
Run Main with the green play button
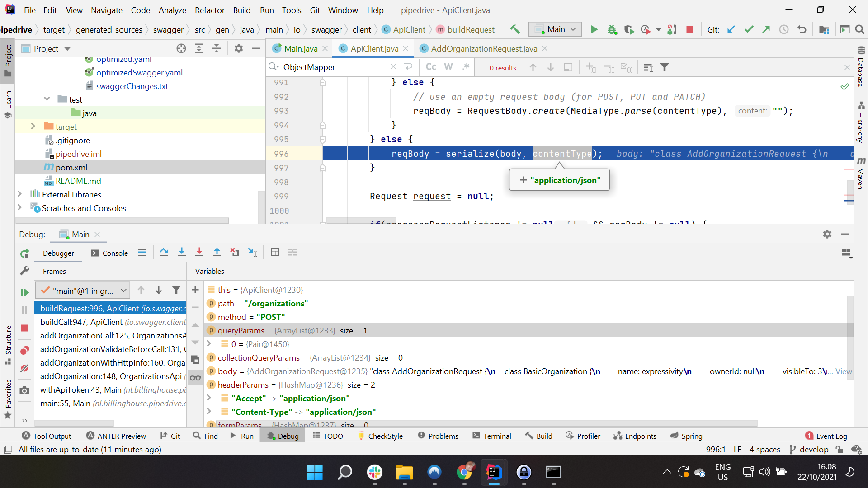(594, 29)
